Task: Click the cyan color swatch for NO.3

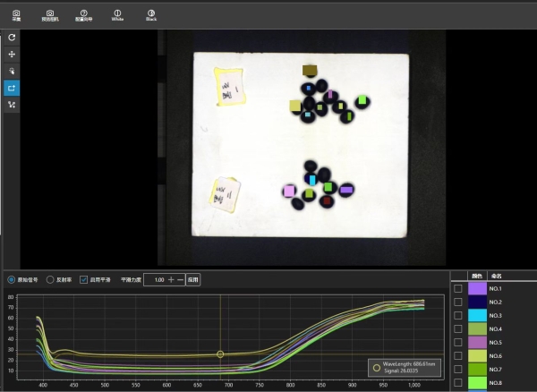Action: (477, 316)
